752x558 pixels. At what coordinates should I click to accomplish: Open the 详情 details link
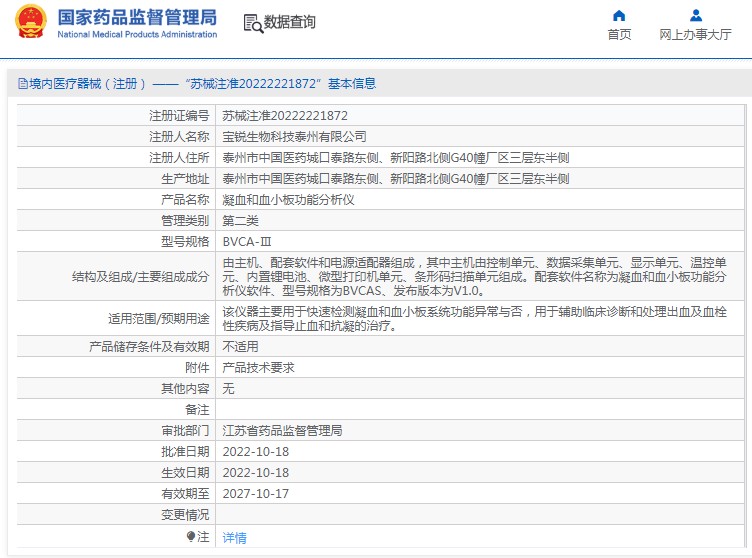pyautogui.click(x=235, y=538)
